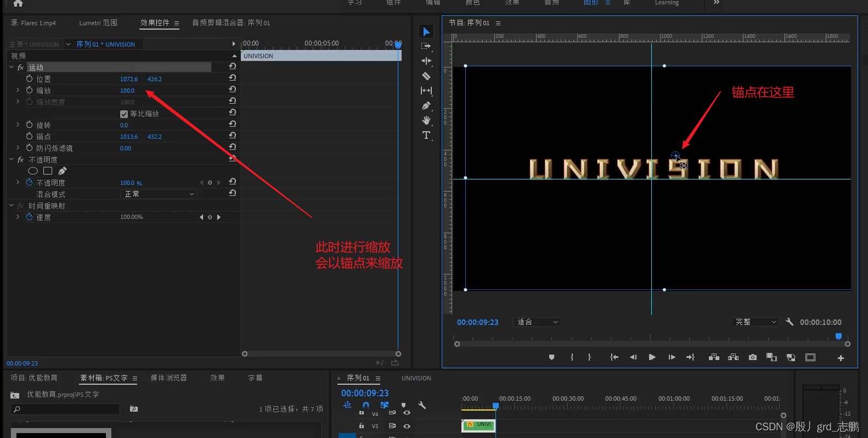Select the Hand tool
This screenshot has height=438, width=868.
pyautogui.click(x=426, y=120)
